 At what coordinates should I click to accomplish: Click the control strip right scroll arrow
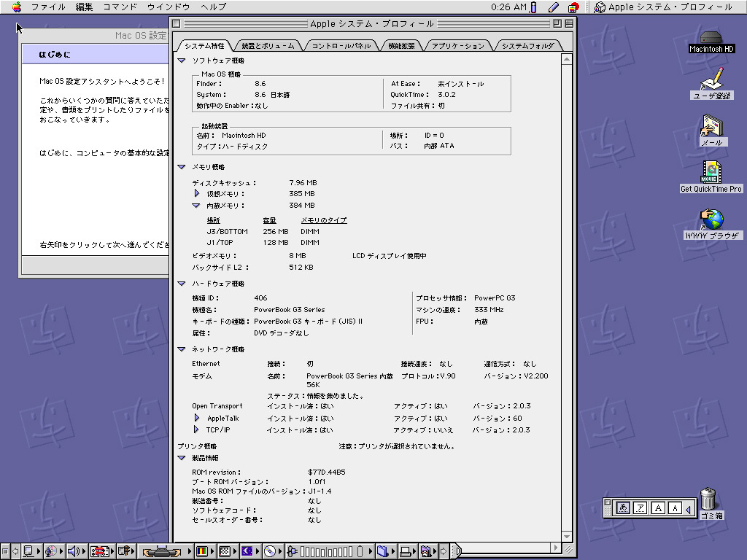443,551
